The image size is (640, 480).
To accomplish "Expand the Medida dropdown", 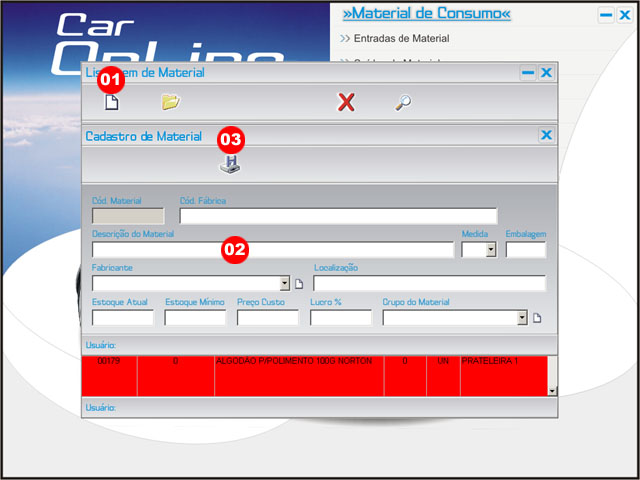I will (491, 250).
